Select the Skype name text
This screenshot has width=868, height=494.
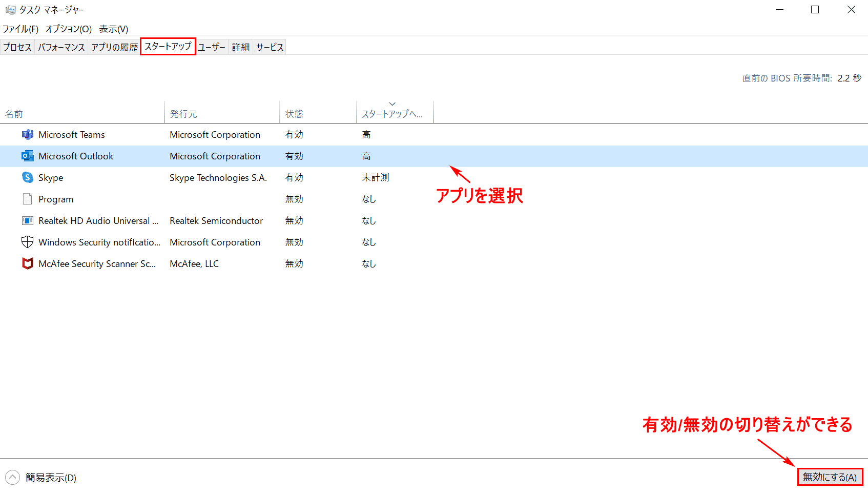click(x=51, y=178)
